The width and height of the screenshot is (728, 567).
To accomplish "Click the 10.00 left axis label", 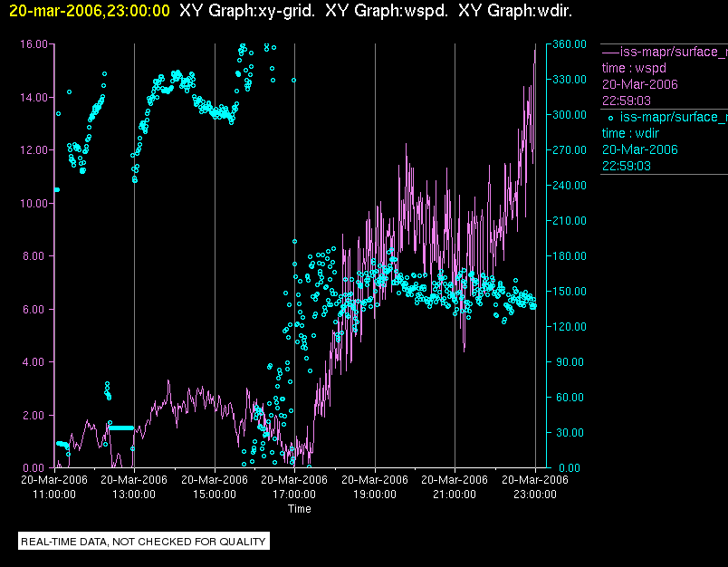I will click(x=34, y=204).
